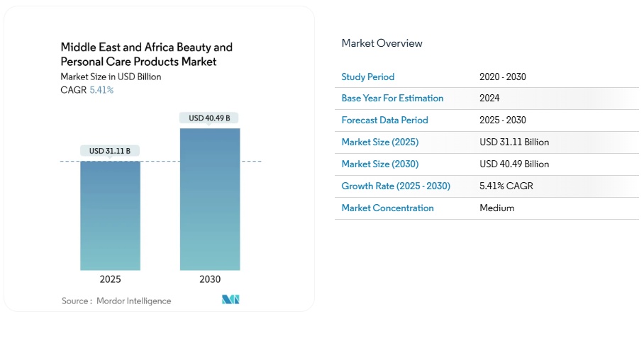Click the Market Size (2025) label

(x=380, y=142)
